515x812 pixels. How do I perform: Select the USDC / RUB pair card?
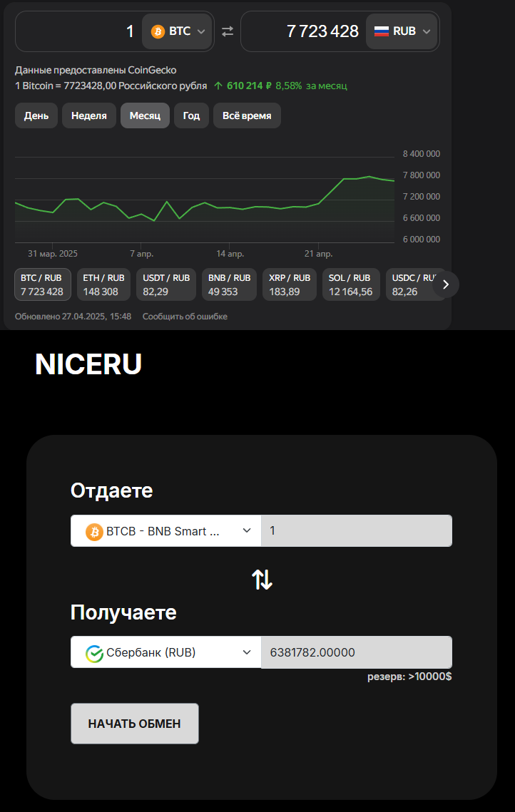(x=414, y=284)
